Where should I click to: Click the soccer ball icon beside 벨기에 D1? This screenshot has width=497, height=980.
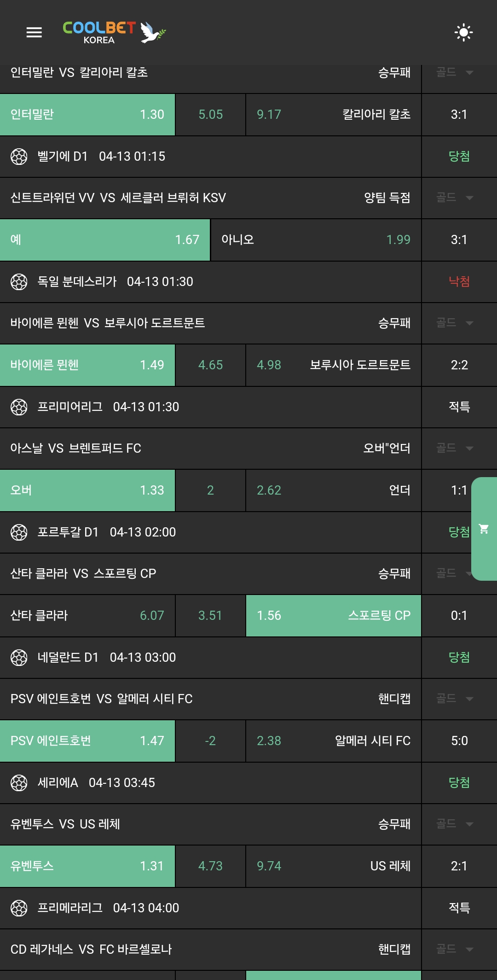(x=19, y=157)
